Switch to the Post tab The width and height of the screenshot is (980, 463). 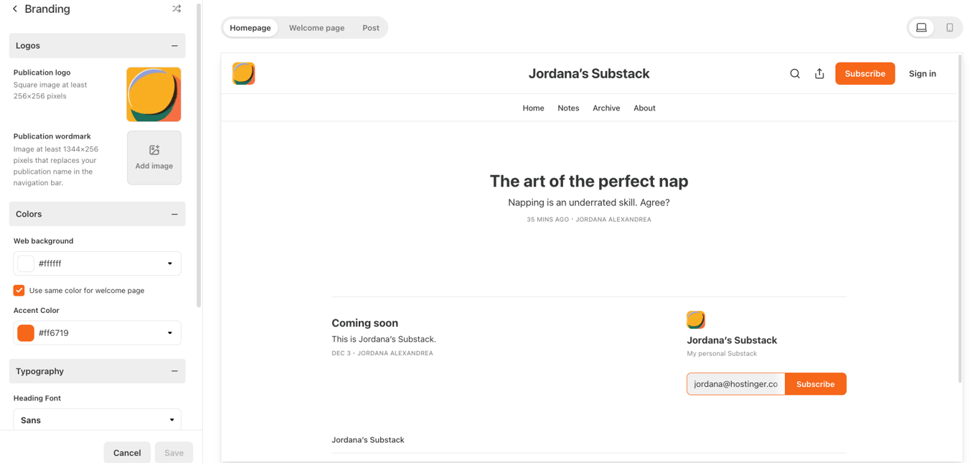point(370,27)
